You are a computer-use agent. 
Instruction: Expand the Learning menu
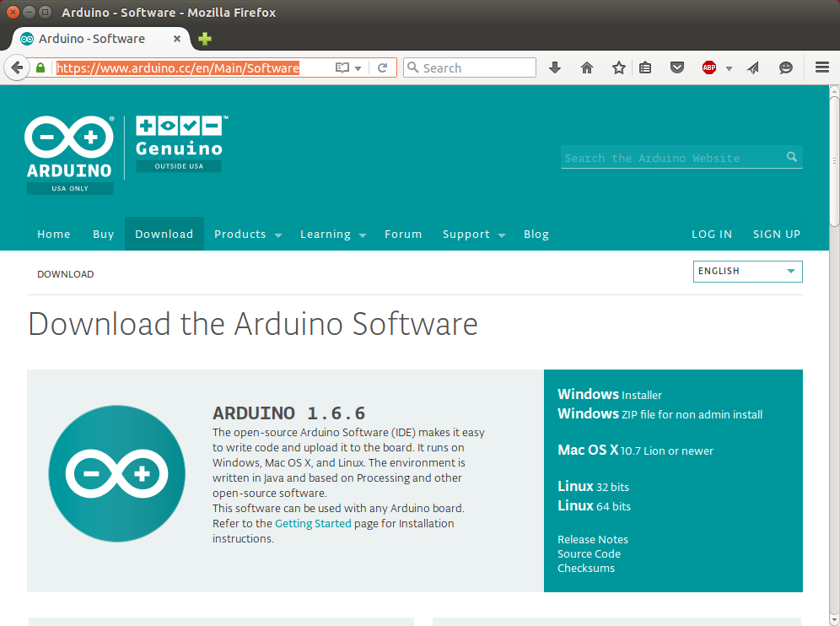(333, 235)
